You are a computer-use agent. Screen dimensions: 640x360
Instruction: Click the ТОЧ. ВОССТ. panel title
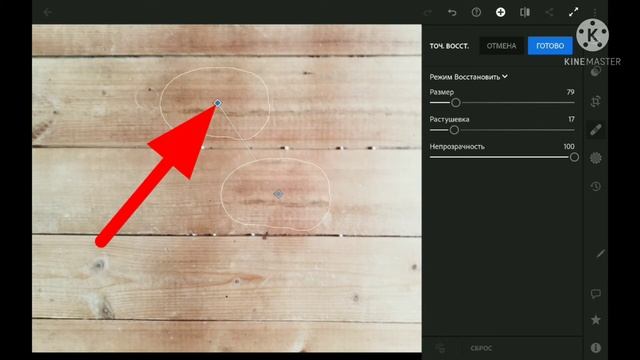point(449,46)
